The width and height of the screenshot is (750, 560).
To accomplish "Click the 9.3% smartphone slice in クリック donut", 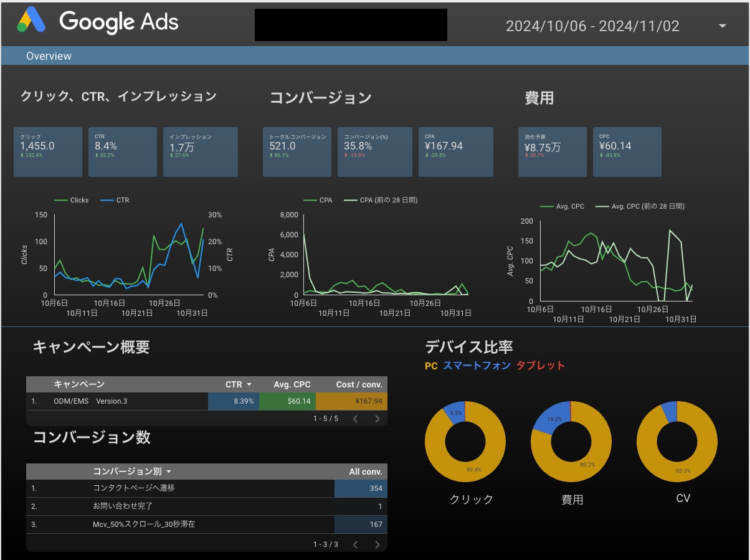I will pyautogui.click(x=455, y=412).
